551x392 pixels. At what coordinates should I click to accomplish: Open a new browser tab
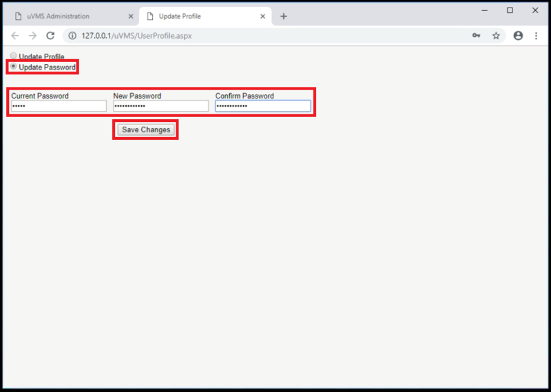284,16
